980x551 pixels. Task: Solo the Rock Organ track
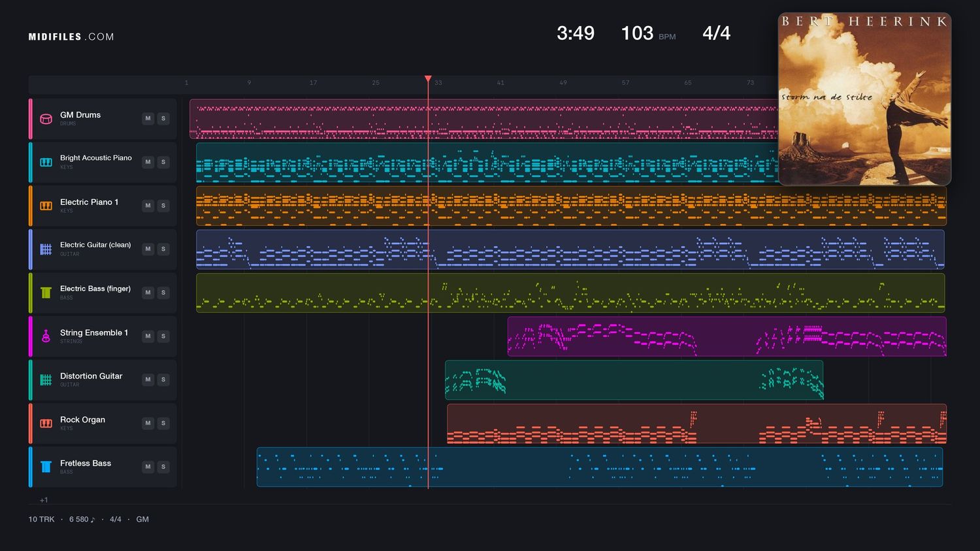coord(163,423)
